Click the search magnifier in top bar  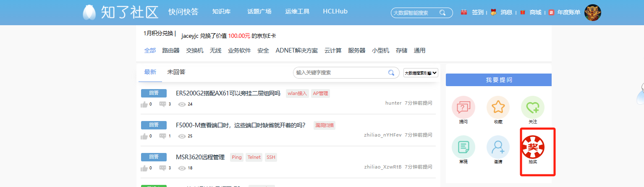click(x=442, y=13)
